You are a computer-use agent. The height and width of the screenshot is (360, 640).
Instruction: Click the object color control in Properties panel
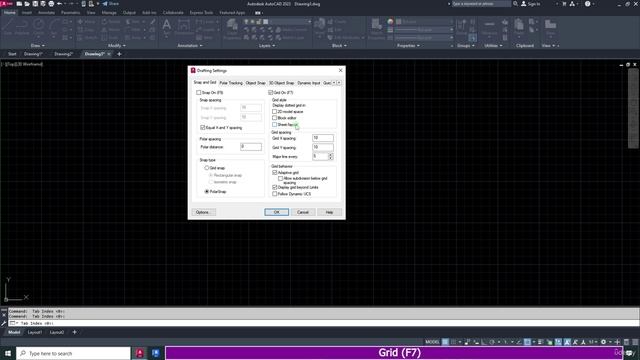423,22
